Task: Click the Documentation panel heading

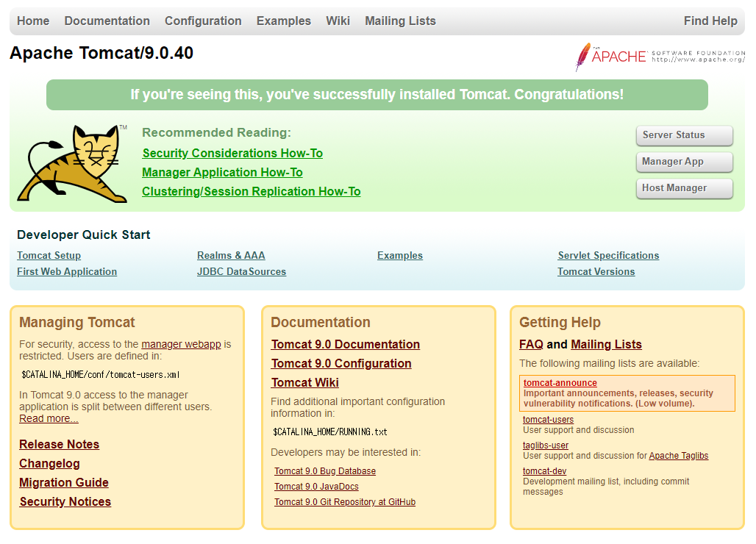Action: pos(321,322)
